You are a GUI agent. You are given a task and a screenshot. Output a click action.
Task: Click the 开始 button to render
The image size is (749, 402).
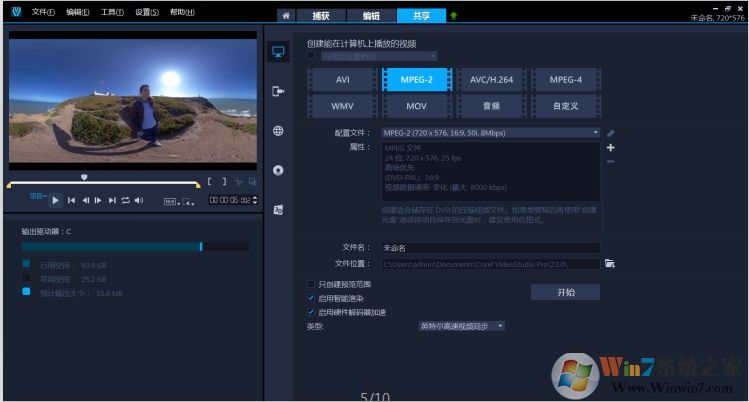pyautogui.click(x=566, y=292)
